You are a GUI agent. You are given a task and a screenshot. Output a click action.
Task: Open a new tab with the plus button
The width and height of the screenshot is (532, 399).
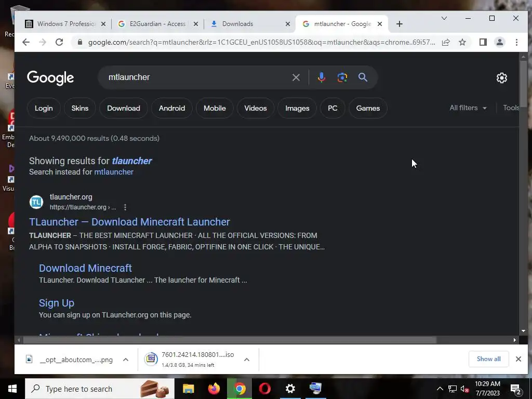point(400,24)
